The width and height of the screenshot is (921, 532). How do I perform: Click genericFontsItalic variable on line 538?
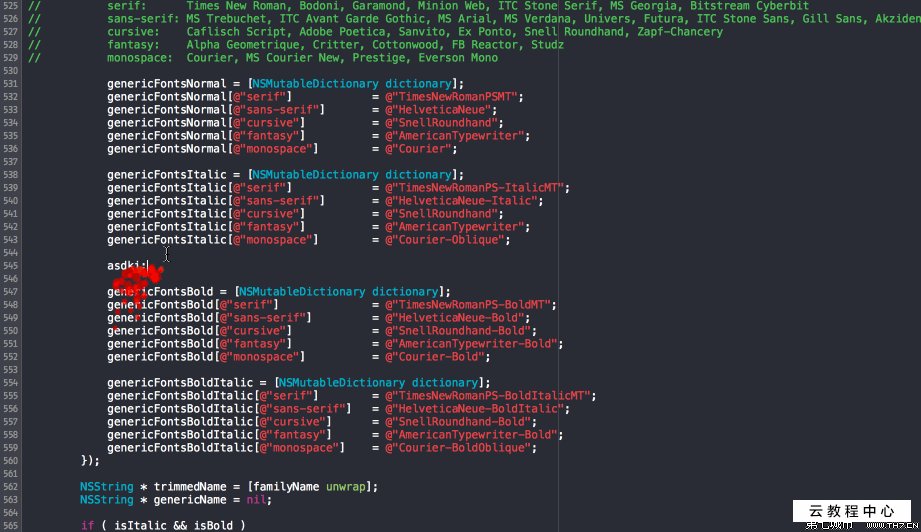coord(167,174)
